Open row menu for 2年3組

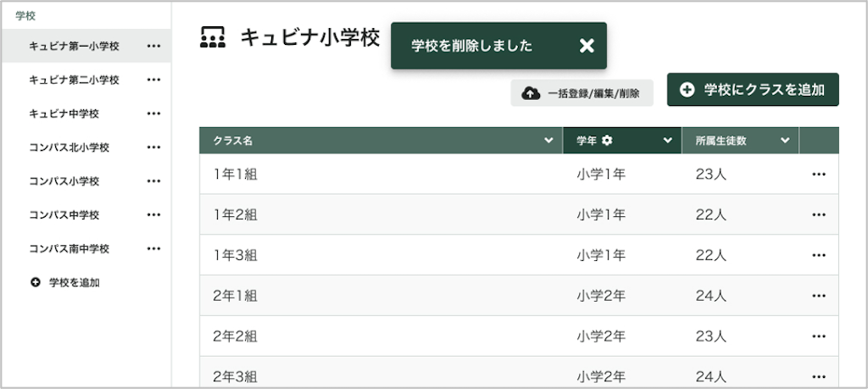click(819, 377)
